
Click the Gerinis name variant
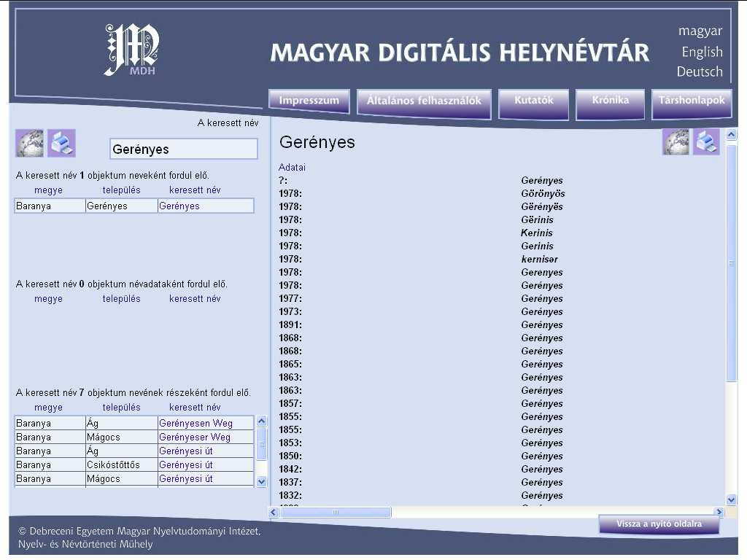click(537, 246)
